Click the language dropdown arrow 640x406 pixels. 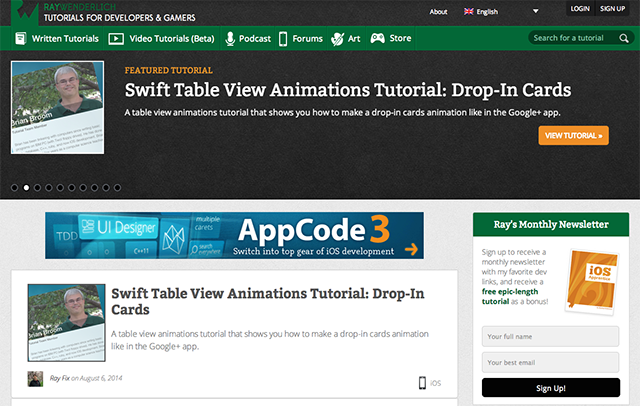(536, 11)
